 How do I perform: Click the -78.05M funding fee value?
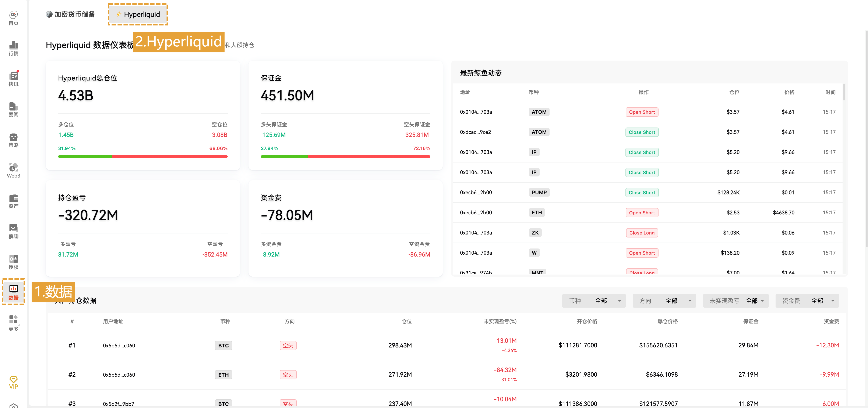[x=287, y=215]
